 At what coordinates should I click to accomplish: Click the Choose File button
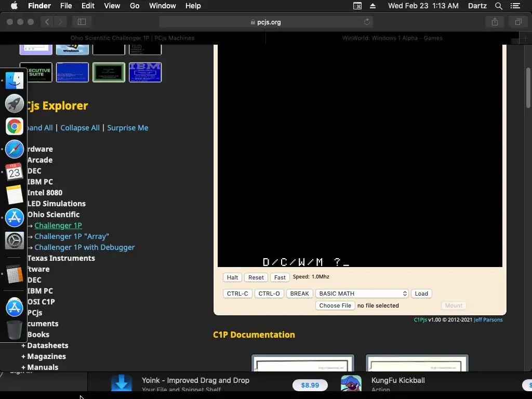point(335,305)
